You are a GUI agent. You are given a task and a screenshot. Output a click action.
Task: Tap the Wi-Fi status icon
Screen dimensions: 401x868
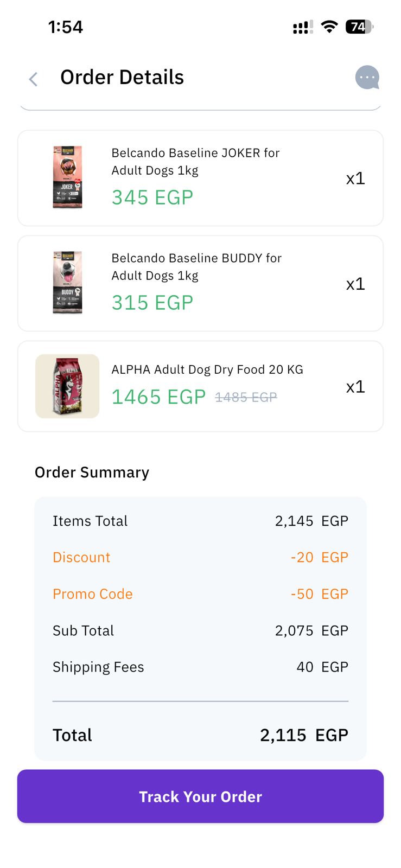[329, 27]
